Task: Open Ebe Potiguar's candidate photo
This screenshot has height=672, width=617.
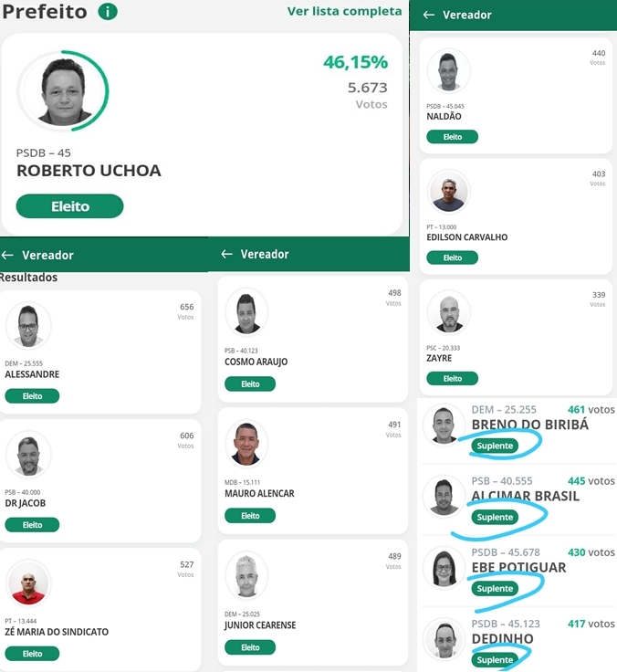Action: (444, 568)
